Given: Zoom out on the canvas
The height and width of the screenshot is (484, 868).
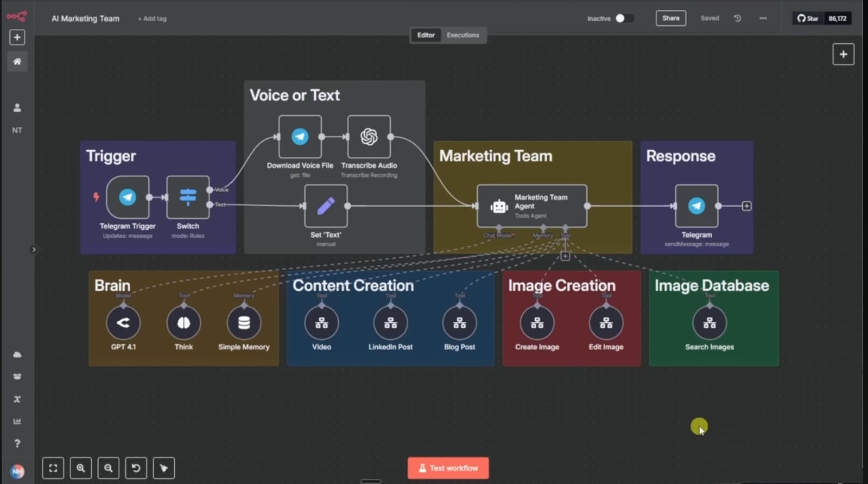Looking at the screenshot, I should tap(108, 468).
